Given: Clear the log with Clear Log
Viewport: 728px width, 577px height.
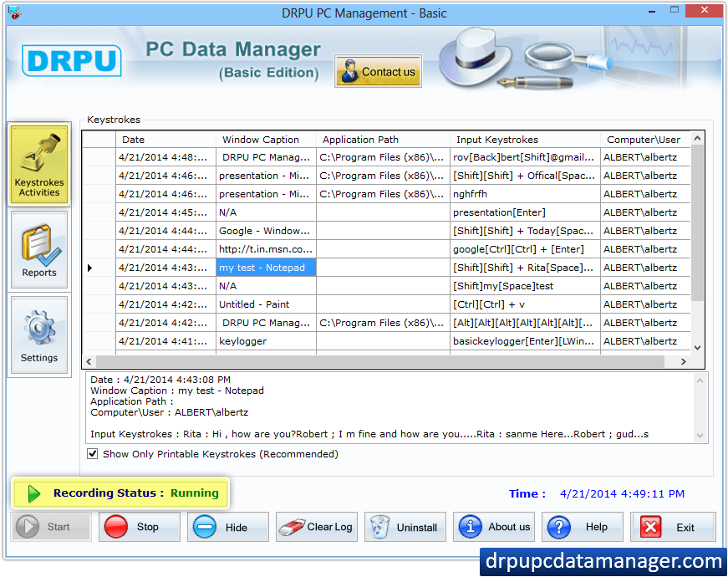Looking at the screenshot, I should point(317,527).
